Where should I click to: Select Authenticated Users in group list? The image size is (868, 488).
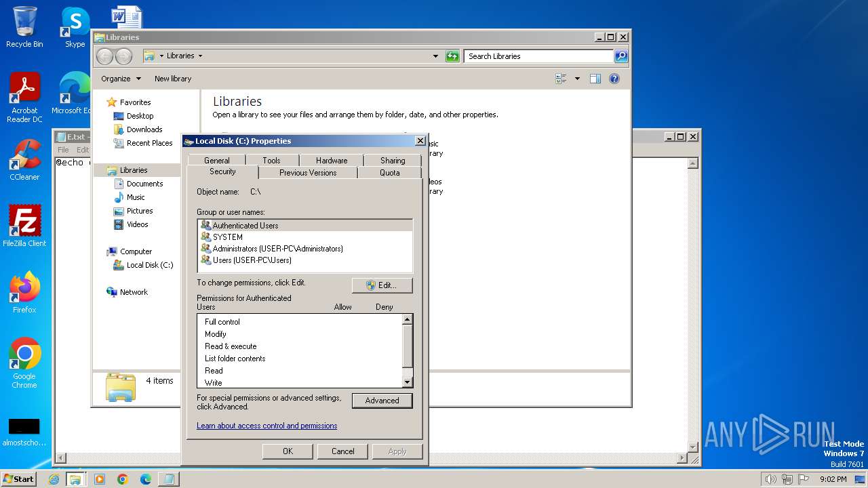coord(305,226)
